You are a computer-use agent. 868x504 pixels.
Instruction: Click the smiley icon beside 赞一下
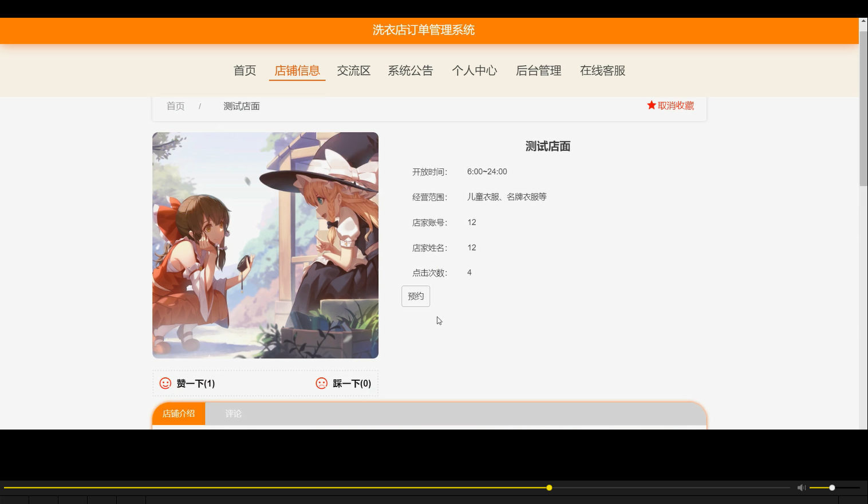[165, 383]
